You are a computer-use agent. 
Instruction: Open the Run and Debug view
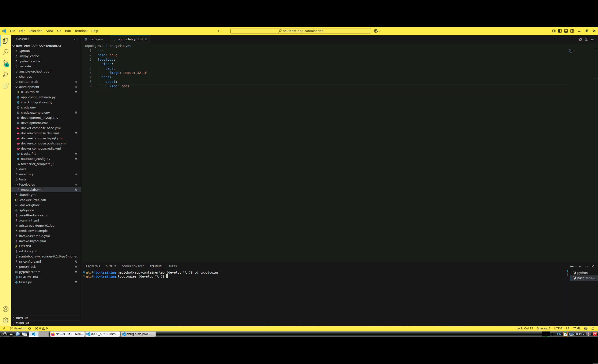(6, 75)
